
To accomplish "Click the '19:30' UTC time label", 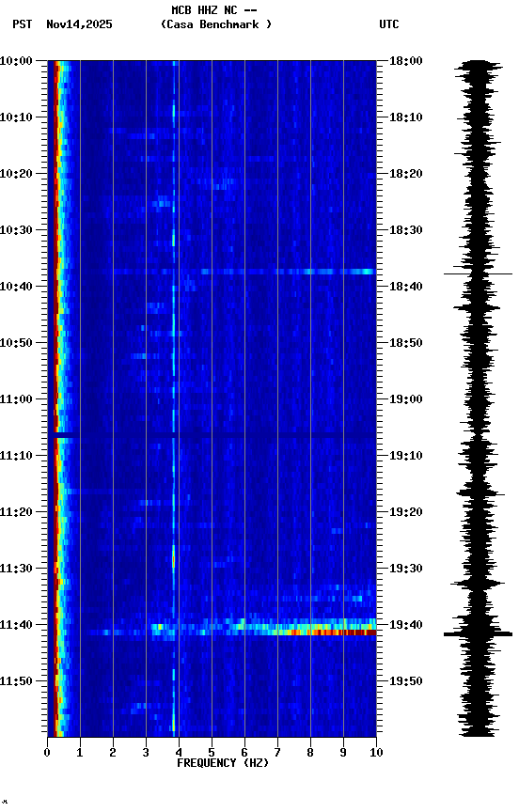I will click(x=406, y=570).
